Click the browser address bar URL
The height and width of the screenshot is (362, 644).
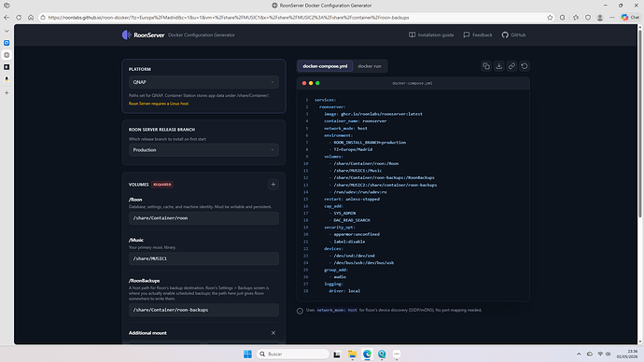229,18
